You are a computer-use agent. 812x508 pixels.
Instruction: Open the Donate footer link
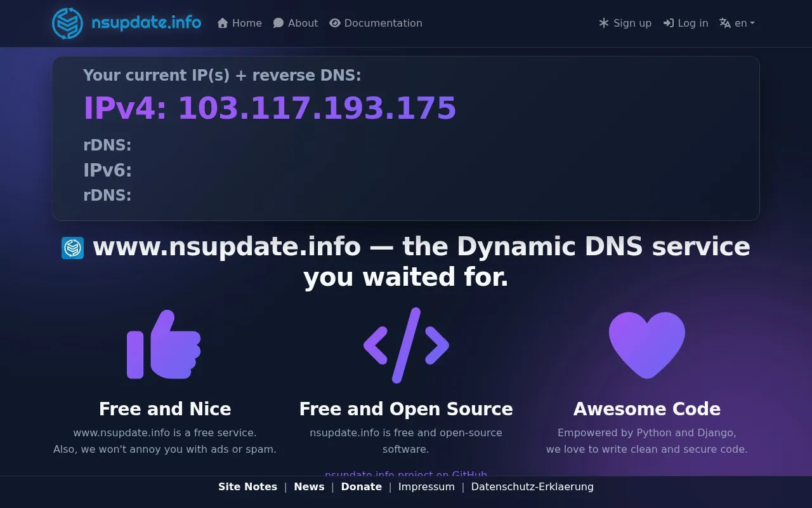362,487
